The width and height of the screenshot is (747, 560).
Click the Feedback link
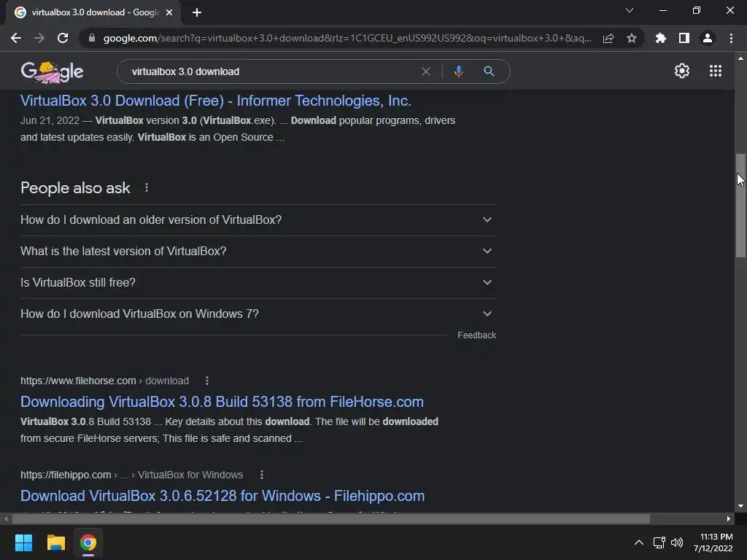tap(477, 335)
